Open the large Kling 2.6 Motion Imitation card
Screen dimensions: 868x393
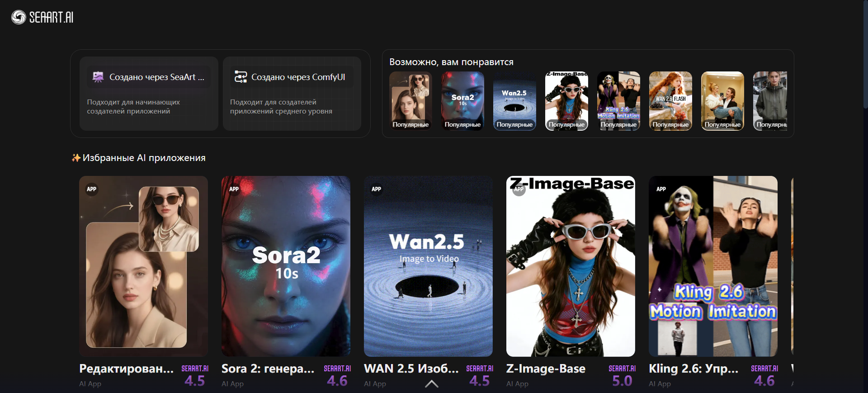click(x=713, y=266)
